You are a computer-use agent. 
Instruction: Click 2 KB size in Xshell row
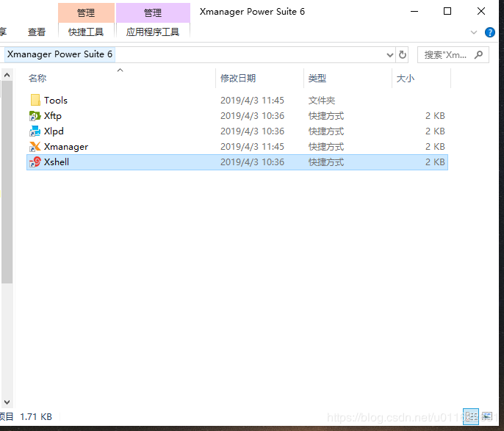(x=435, y=162)
